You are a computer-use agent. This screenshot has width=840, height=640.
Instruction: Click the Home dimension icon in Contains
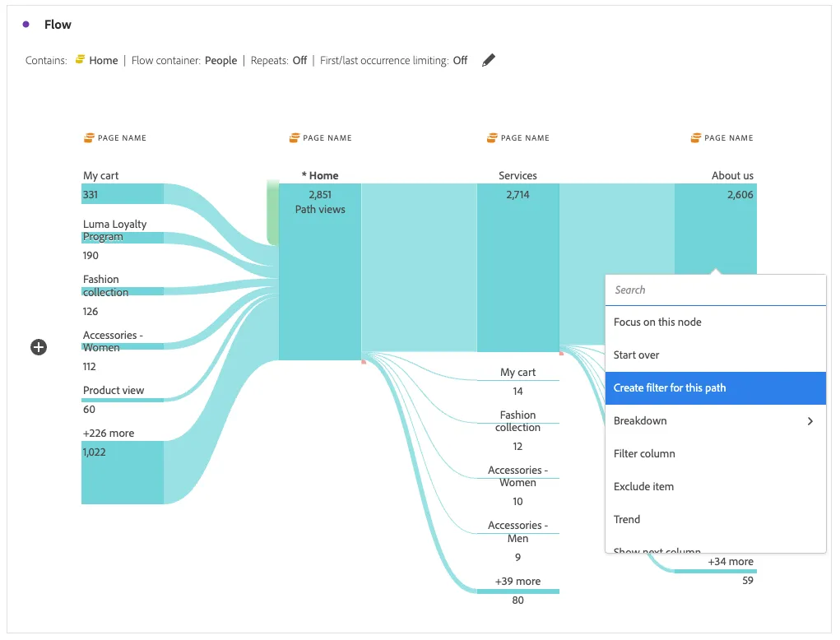tap(80, 59)
